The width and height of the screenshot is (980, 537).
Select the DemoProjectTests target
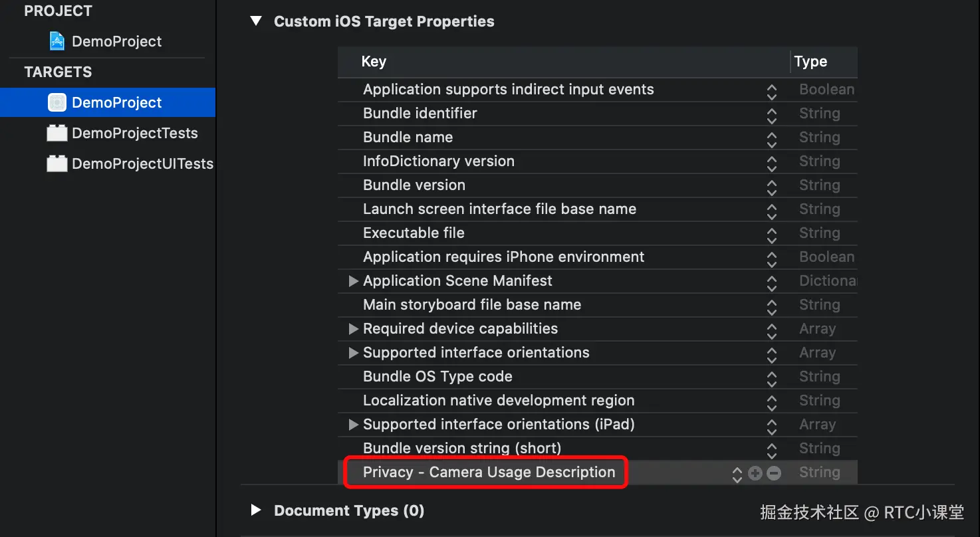pyautogui.click(x=134, y=133)
